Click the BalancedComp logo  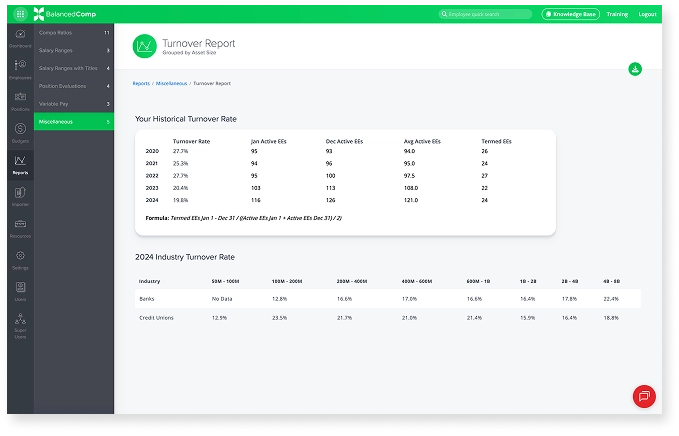pyautogui.click(x=60, y=15)
